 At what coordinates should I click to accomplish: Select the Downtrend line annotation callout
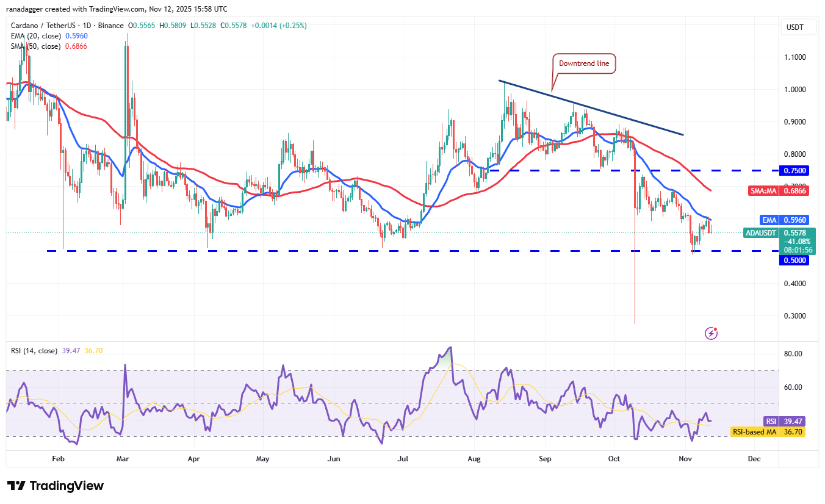pyautogui.click(x=583, y=62)
